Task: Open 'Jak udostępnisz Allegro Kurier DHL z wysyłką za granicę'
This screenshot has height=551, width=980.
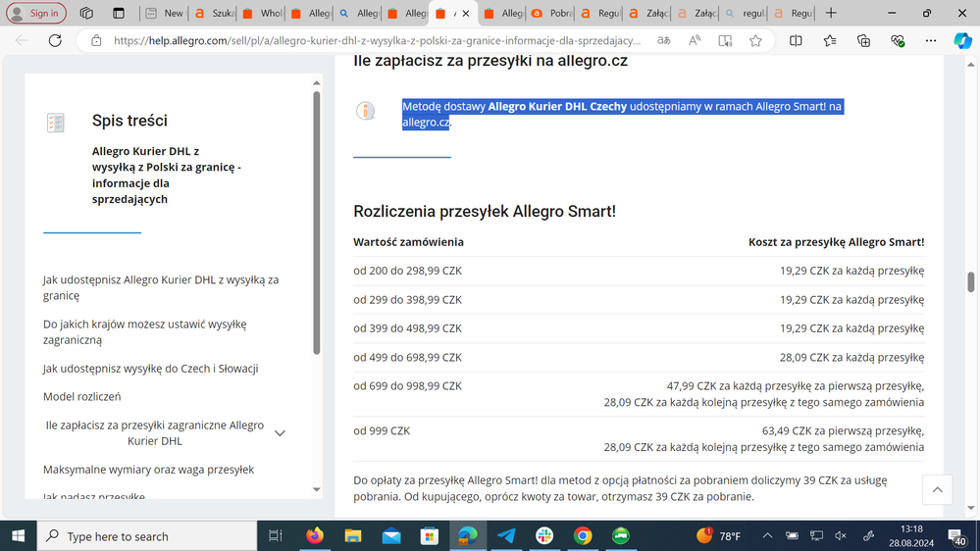Action: 161,287
